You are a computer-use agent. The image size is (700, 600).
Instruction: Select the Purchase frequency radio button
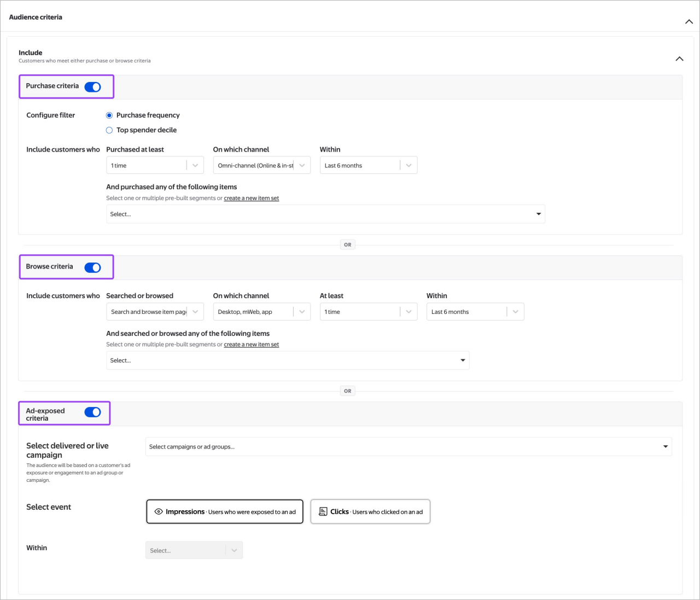point(109,115)
